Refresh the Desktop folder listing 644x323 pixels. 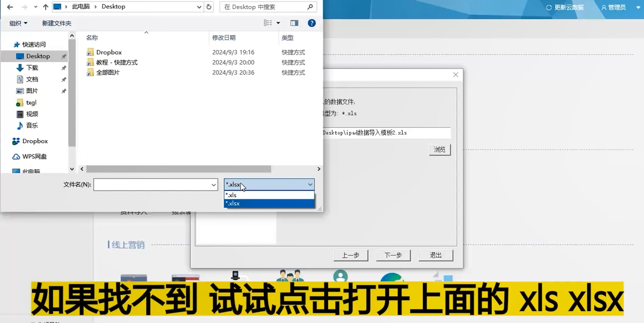[209, 7]
